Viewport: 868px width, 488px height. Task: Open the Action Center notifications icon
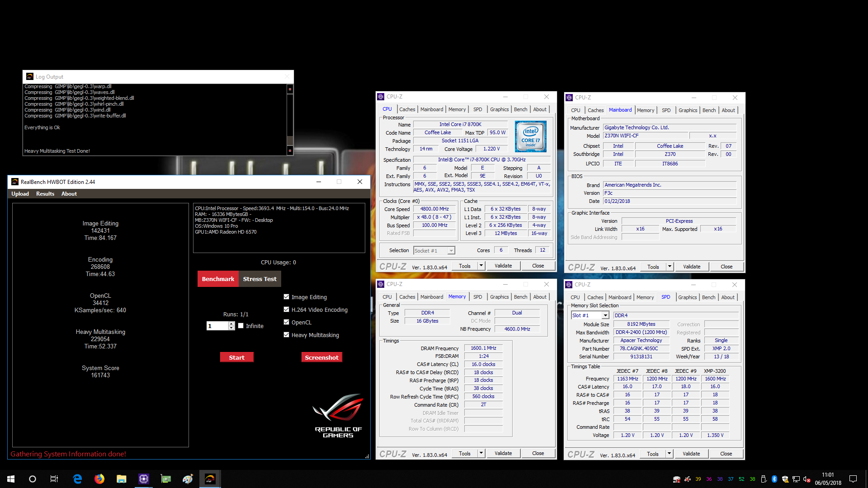853,479
